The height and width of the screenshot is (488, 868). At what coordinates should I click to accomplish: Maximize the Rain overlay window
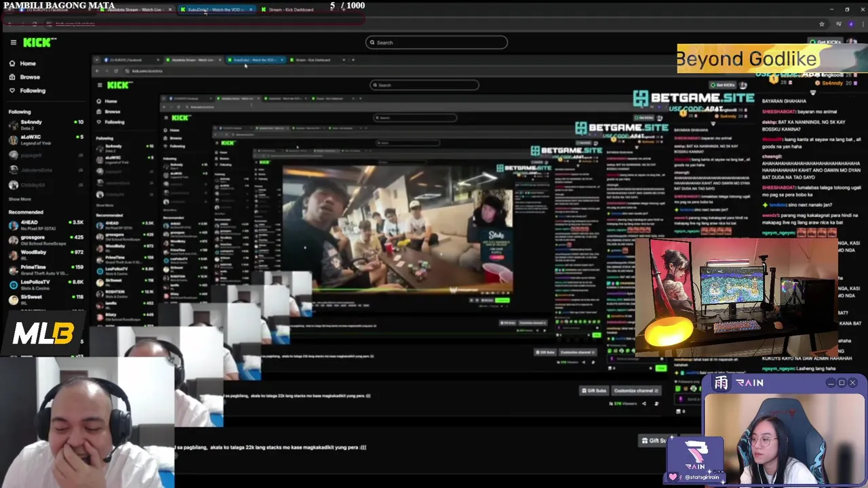pyautogui.click(x=842, y=383)
